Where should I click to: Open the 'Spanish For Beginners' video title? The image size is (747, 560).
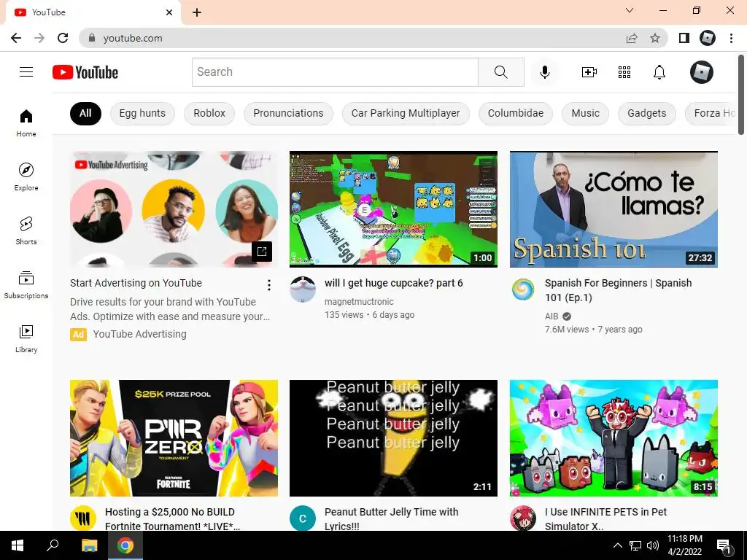(618, 290)
